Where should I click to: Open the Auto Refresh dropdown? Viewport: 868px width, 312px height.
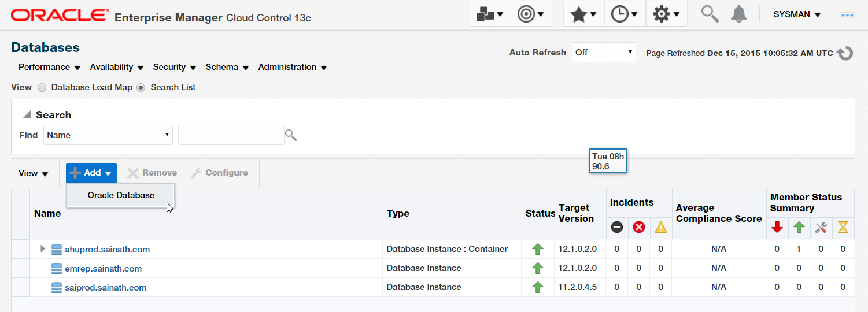pyautogui.click(x=604, y=53)
